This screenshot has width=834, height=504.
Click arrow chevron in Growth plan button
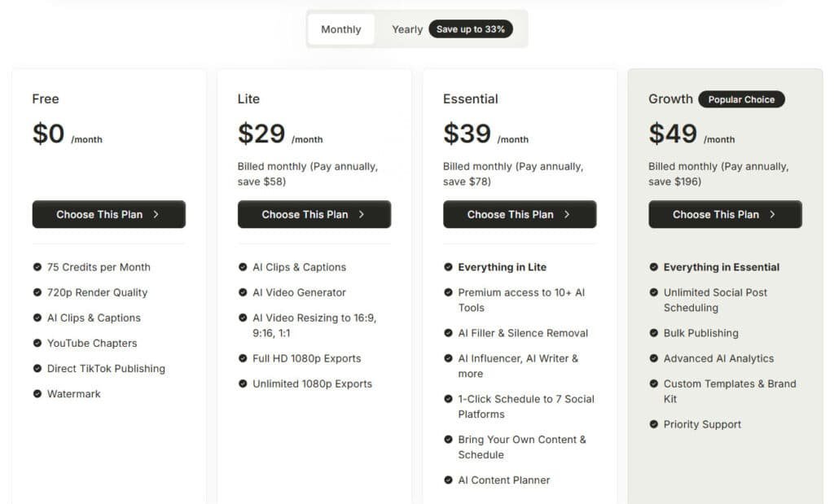click(772, 214)
